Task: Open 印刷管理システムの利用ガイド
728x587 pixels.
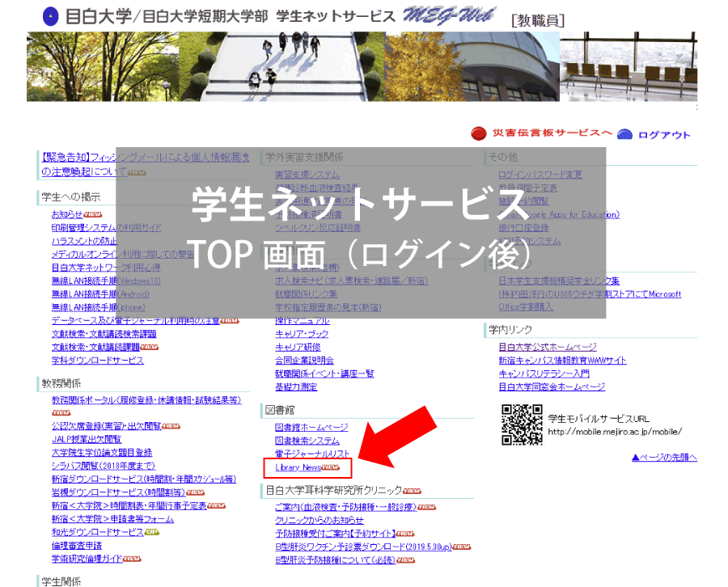Action: [106, 227]
